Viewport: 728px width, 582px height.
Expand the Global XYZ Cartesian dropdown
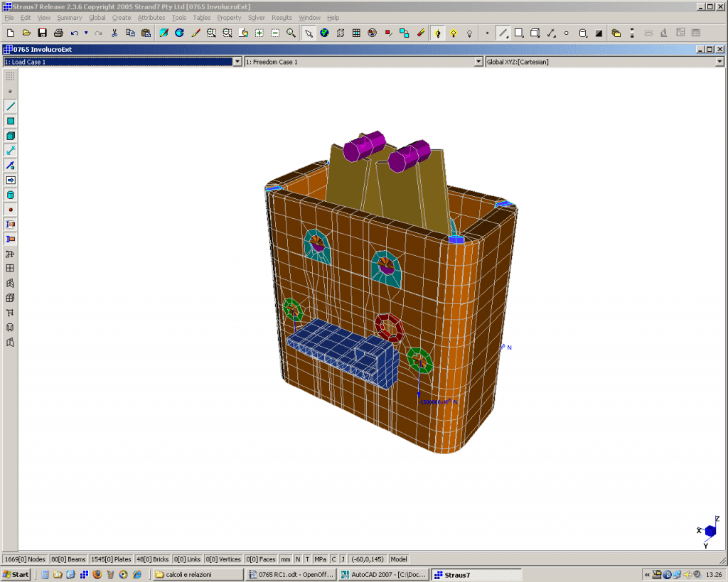click(x=719, y=62)
